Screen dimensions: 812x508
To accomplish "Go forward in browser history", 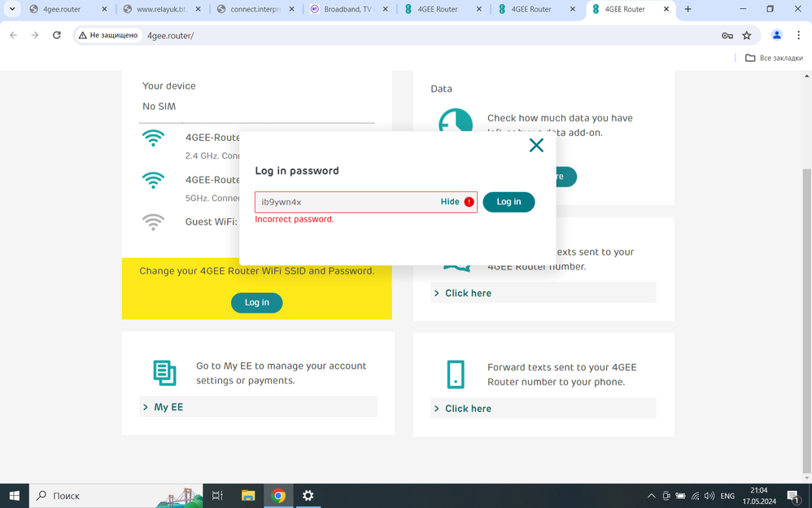I will (35, 35).
